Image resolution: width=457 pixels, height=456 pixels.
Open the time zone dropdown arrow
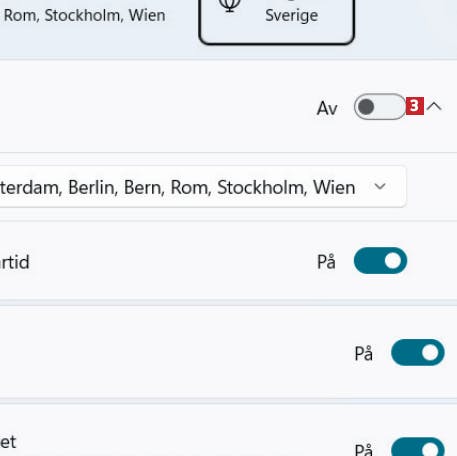pyautogui.click(x=380, y=186)
